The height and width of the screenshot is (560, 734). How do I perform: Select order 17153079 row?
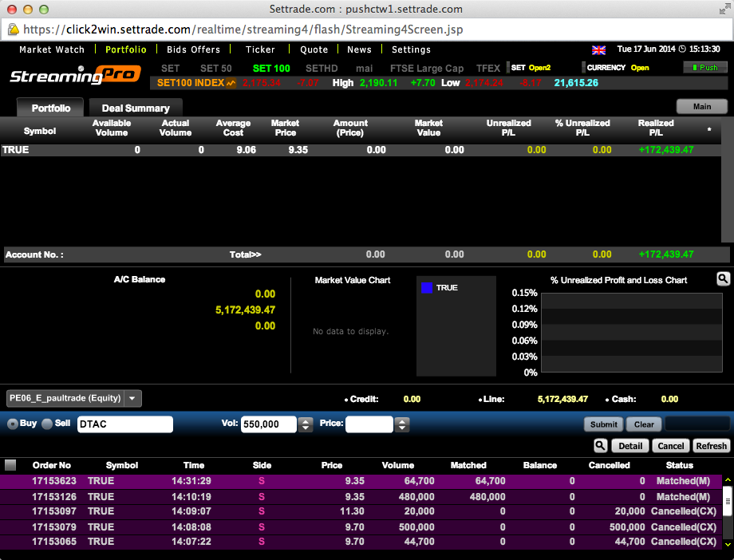click(361, 527)
